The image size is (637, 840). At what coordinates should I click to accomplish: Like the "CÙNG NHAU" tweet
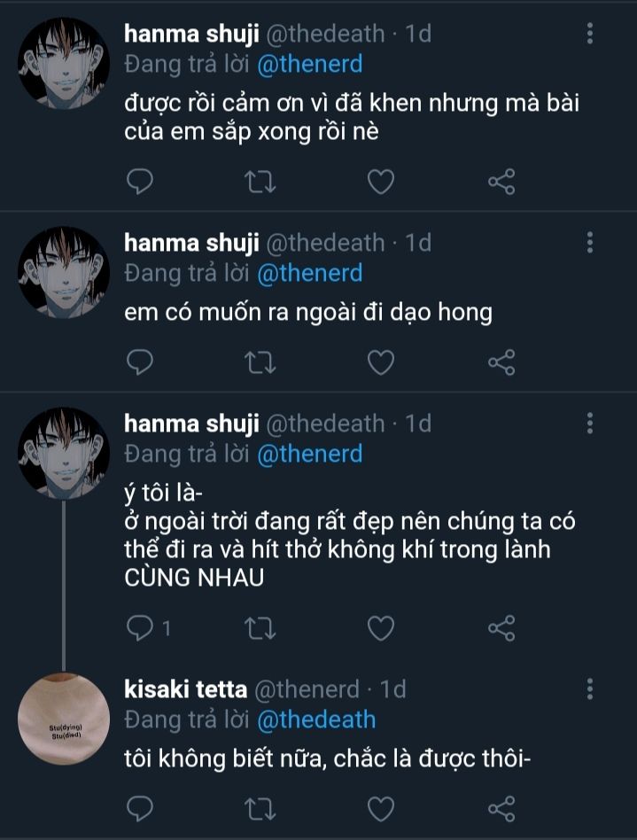click(380, 628)
